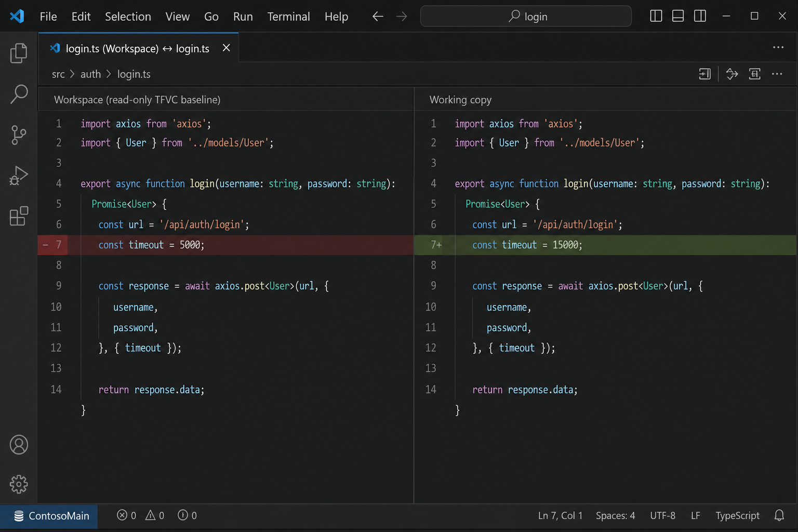This screenshot has width=798, height=532.
Task: Open the Run and Debug view
Action: click(x=19, y=176)
